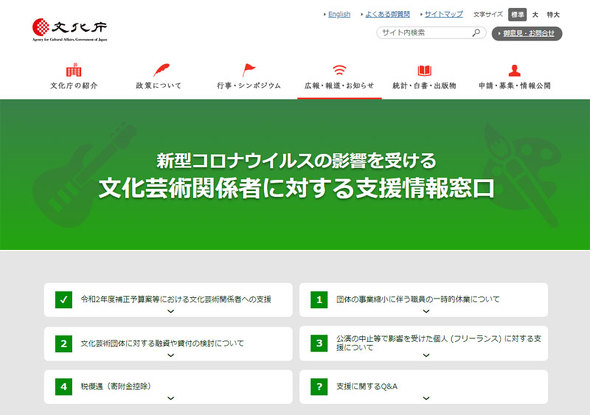Follow the English link
Image resolution: width=590 pixels, height=415 pixels.
click(339, 14)
